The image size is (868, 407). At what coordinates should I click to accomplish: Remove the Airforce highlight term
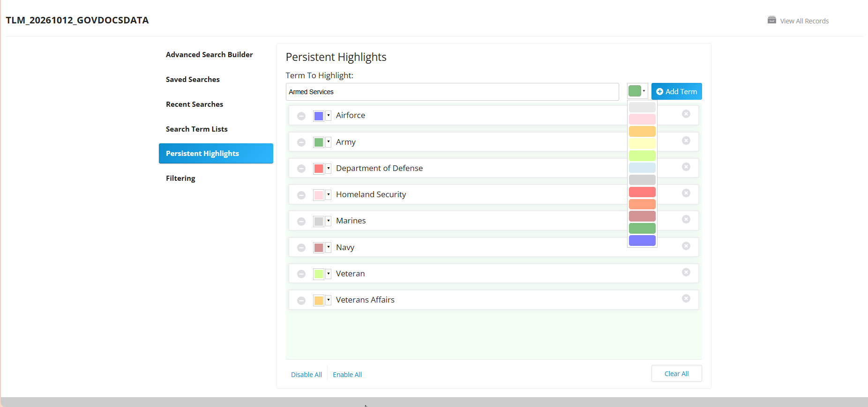(x=686, y=114)
